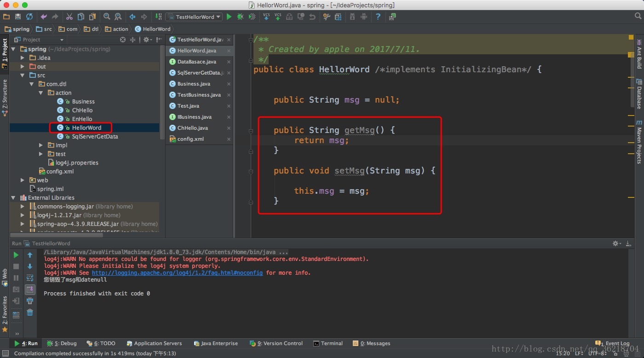Viewport: 644px width, 358px height.
Task: Toggle Scroll to End in Run console
Action: point(30,289)
